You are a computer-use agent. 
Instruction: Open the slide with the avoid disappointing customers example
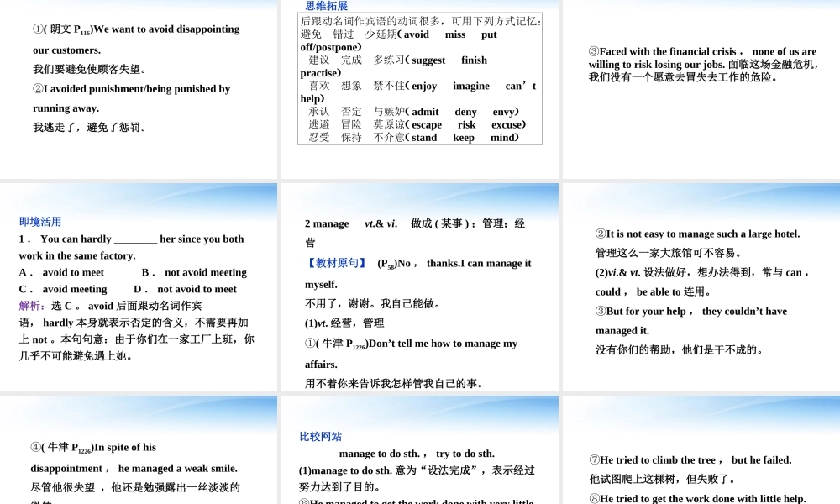point(139,89)
